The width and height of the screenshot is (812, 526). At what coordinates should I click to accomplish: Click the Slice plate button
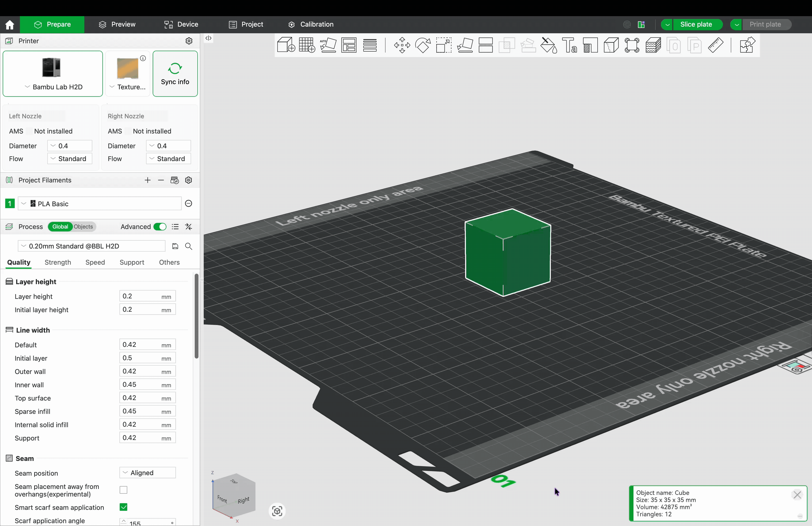(x=696, y=24)
